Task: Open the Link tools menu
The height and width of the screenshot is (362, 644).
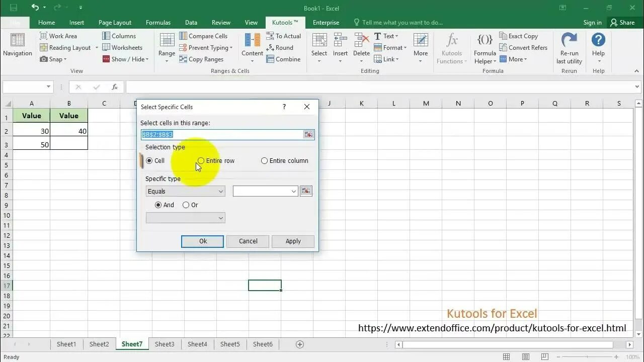Action: (386, 59)
